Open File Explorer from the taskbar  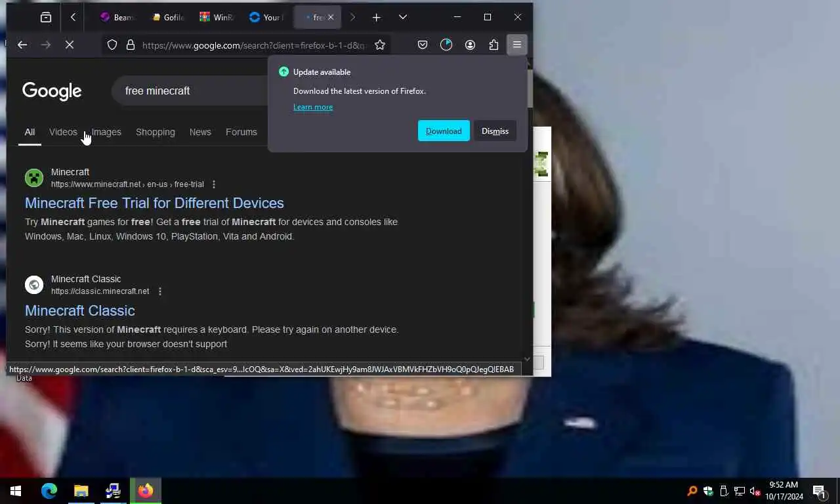coord(81,491)
